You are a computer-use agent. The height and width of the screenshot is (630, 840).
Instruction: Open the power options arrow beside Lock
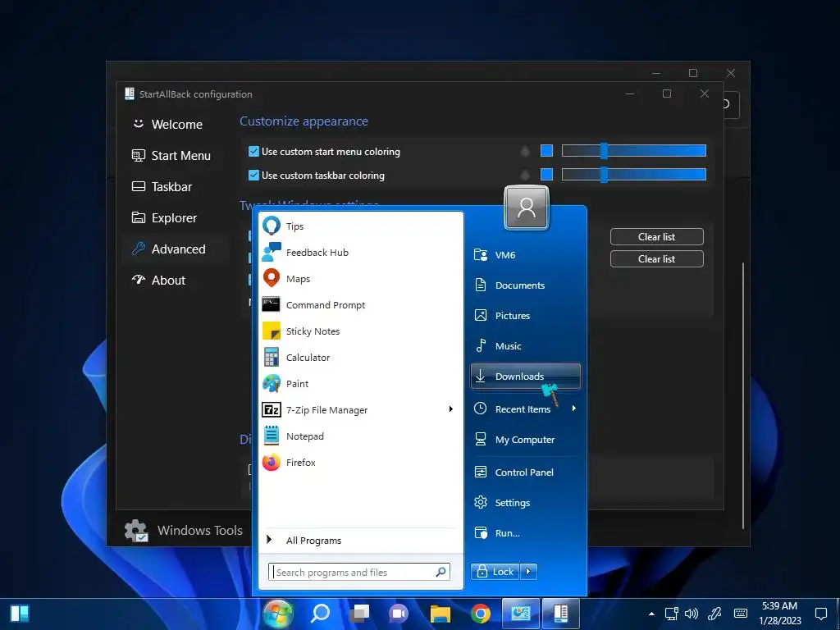click(x=529, y=572)
